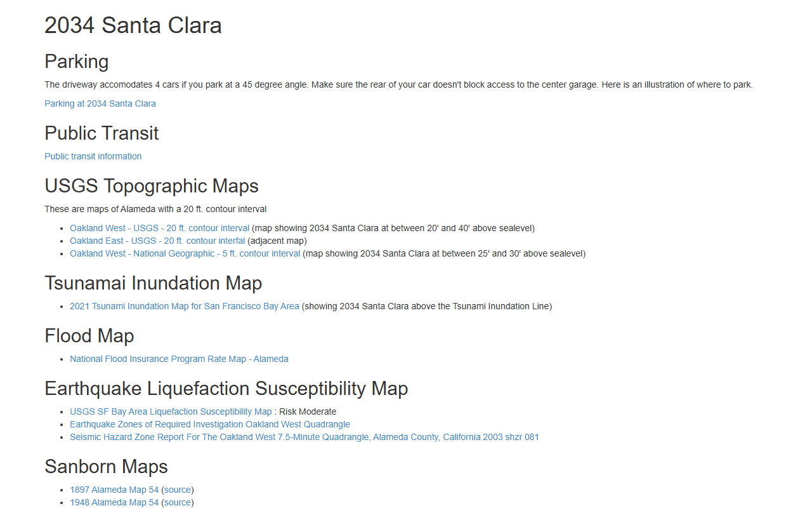Open Oakland West National Geographic 5 ft. map
The image size is (812, 508).
(x=185, y=253)
